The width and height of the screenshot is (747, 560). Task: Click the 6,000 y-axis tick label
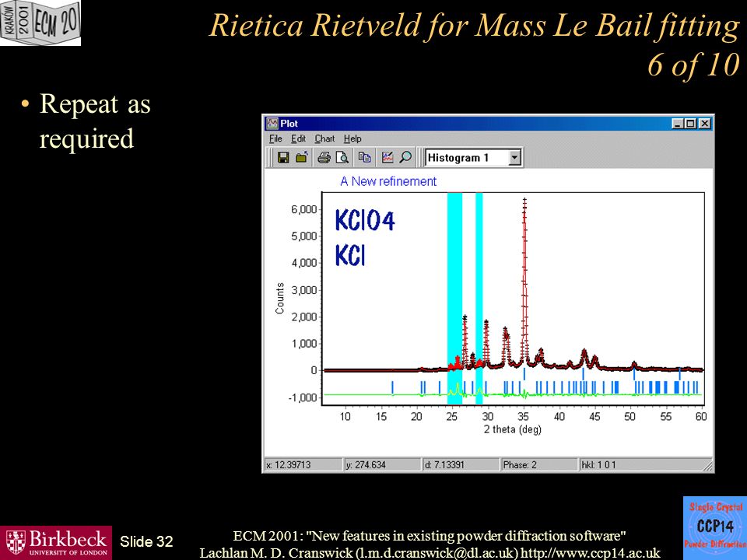click(x=304, y=209)
